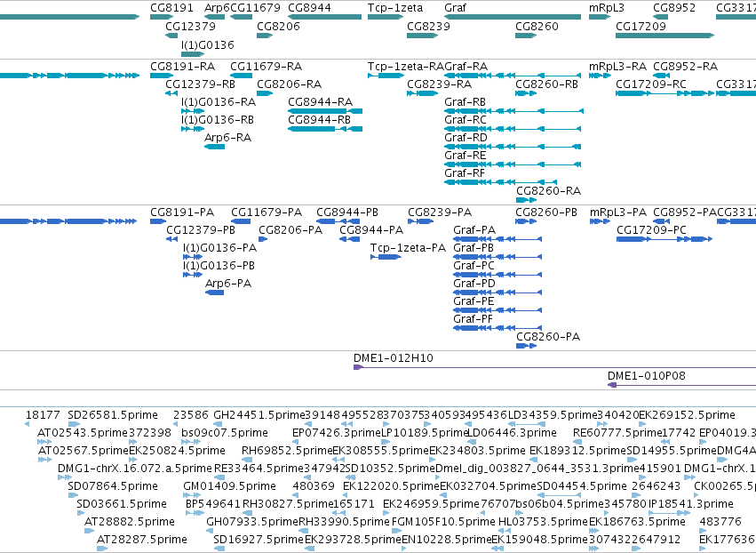Select the Graf-PC protein

(497, 275)
